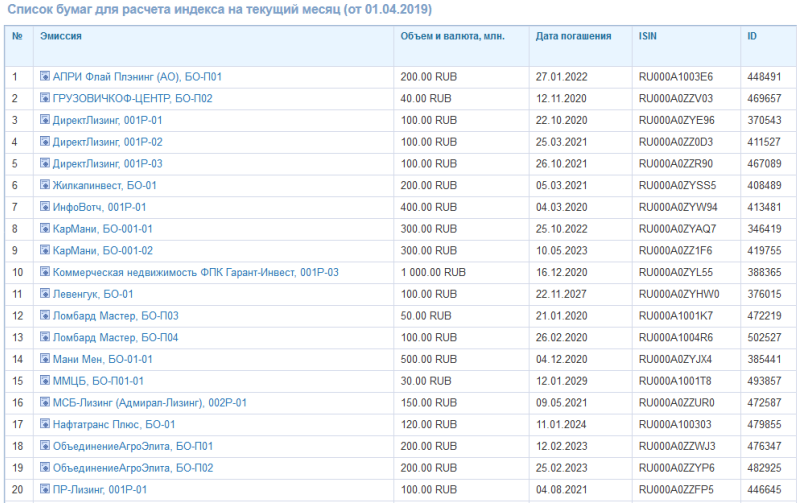Open the ОбъединениеАгроЭлита, БО-П02 link
Screen dimensions: 800x503
(x=133, y=468)
